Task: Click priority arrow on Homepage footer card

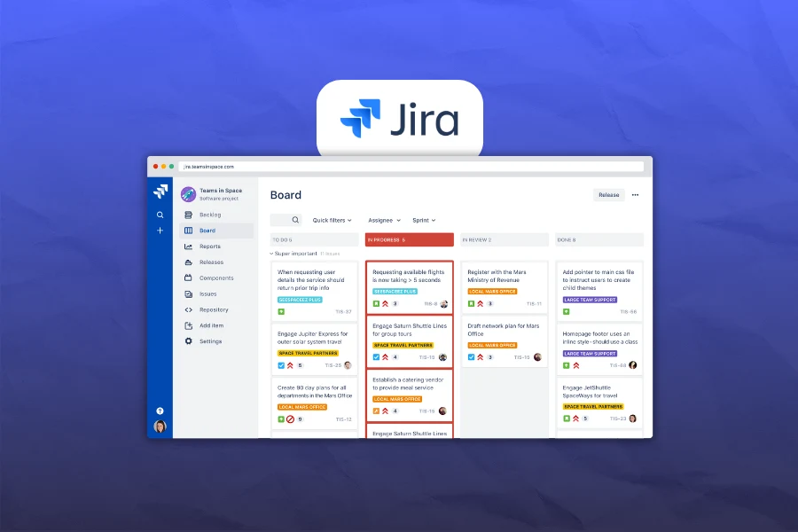Action: click(576, 365)
